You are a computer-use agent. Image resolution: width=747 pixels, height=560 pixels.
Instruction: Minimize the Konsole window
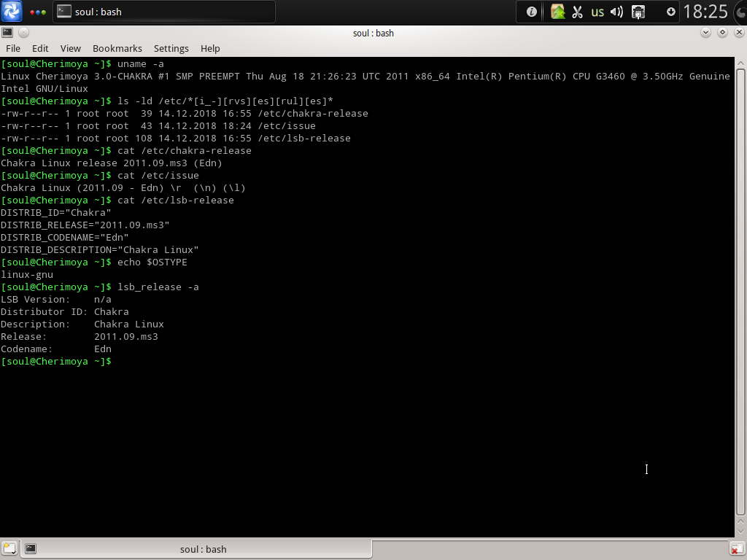[x=705, y=32]
